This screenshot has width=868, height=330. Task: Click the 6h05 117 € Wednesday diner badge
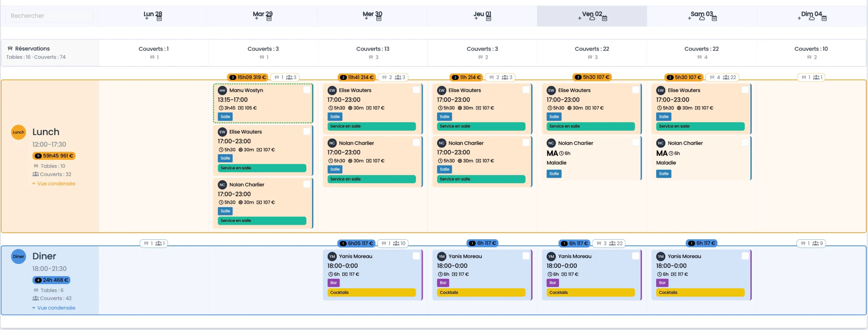357,244
